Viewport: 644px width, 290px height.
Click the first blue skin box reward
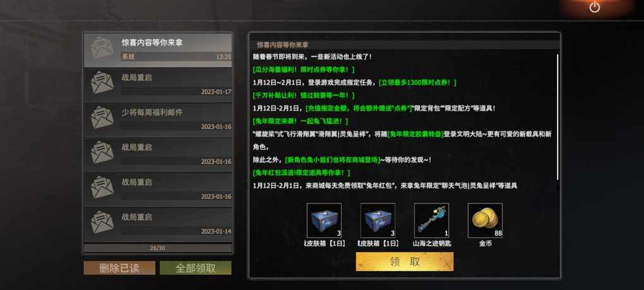[x=324, y=221]
